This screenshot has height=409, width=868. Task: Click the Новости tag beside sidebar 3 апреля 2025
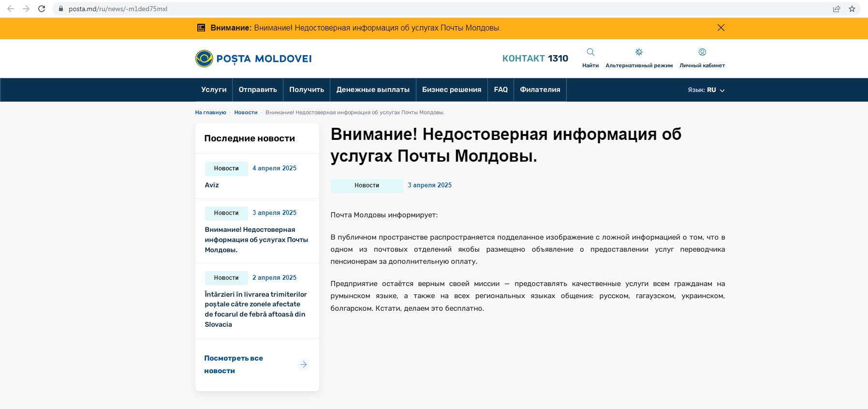click(226, 213)
